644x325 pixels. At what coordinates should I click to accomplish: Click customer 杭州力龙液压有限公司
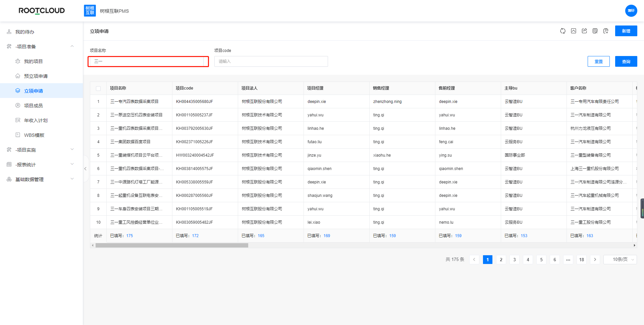click(591, 128)
